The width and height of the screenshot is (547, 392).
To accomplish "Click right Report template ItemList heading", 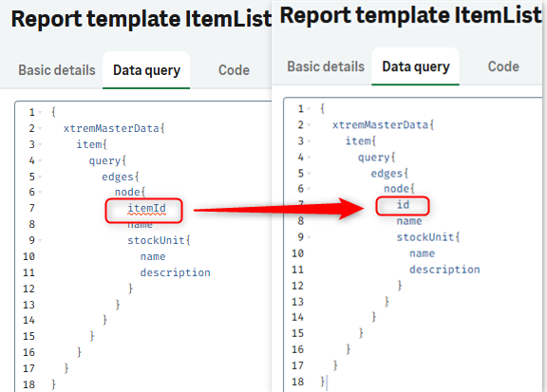I will click(410, 15).
